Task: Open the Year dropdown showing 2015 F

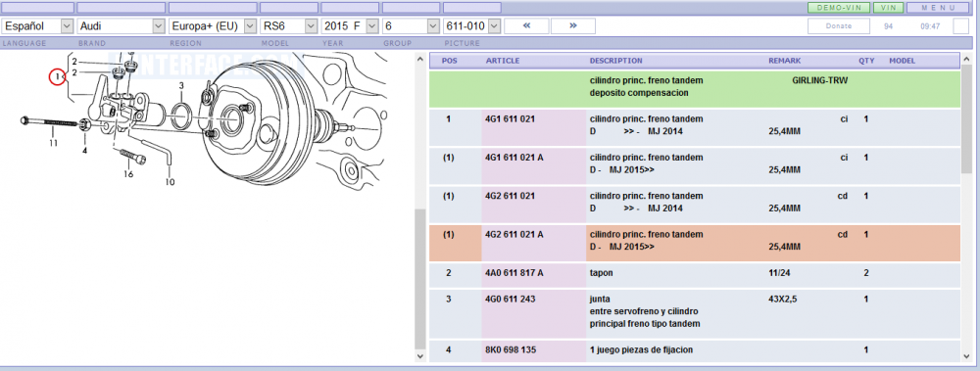Action: 350,26
